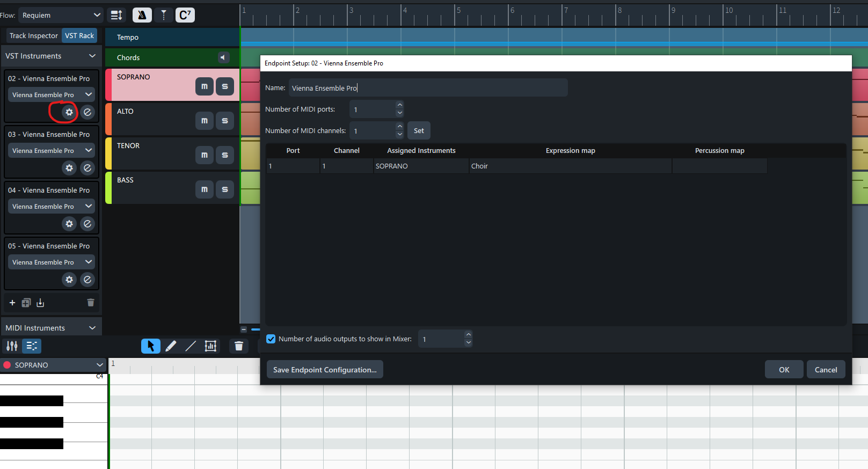Toggle the C7 chords track button

coord(185,15)
